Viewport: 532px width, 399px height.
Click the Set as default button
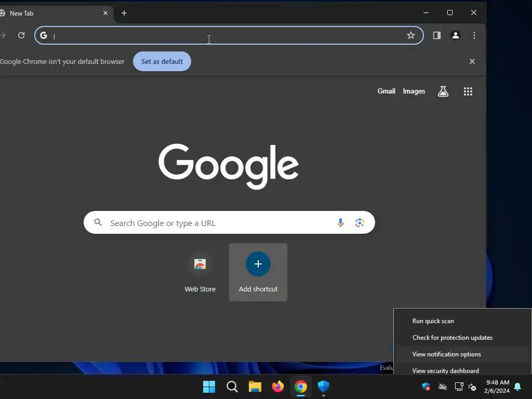162,61
